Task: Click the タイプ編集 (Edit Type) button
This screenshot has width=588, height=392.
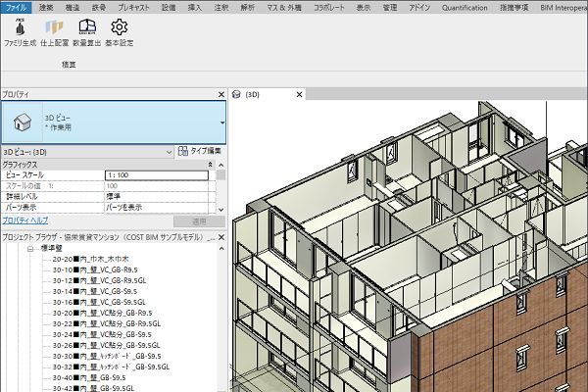Action: (x=200, y=151)
